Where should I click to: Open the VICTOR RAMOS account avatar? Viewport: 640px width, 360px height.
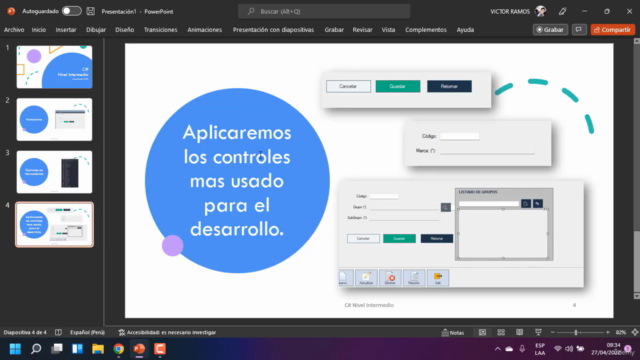(541, 11)
